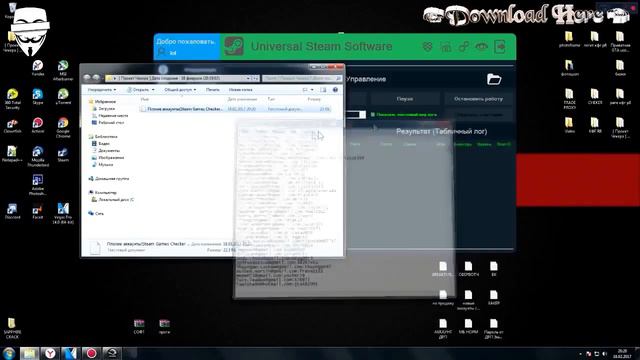Viewport: 640px width, 360px height.
Task: Select Загрузки in Explorer navigation pane
Action: pyautogui.click(x=103, y=109)
